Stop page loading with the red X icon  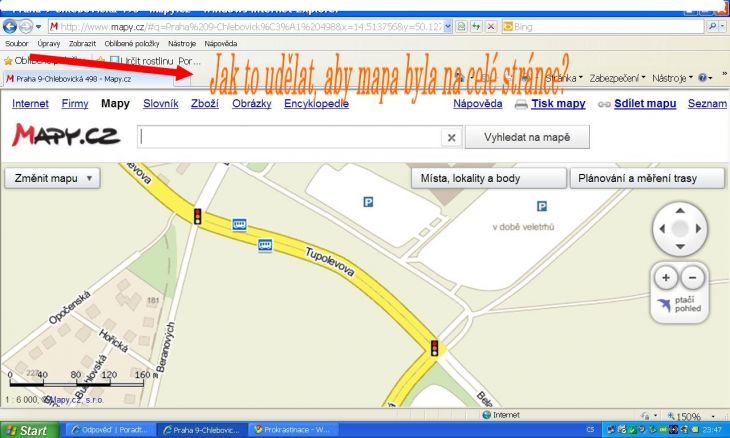[x=491, y=27]
